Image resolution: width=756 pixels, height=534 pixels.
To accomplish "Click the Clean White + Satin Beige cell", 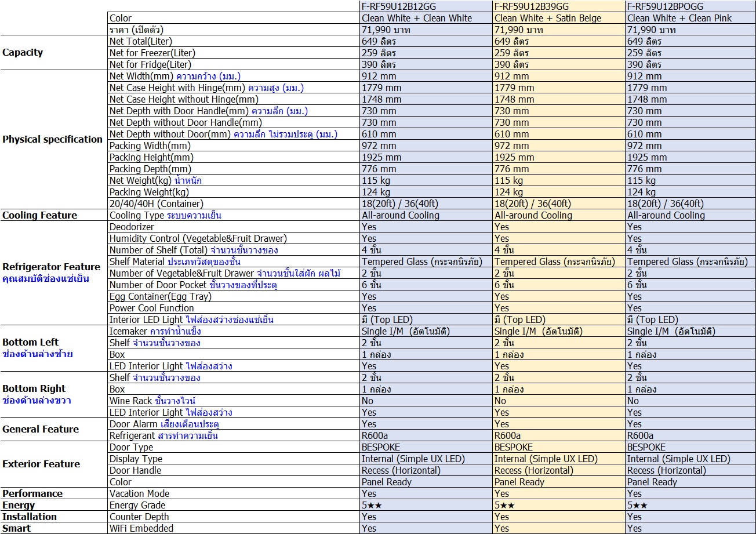I will tap(548, 18).
